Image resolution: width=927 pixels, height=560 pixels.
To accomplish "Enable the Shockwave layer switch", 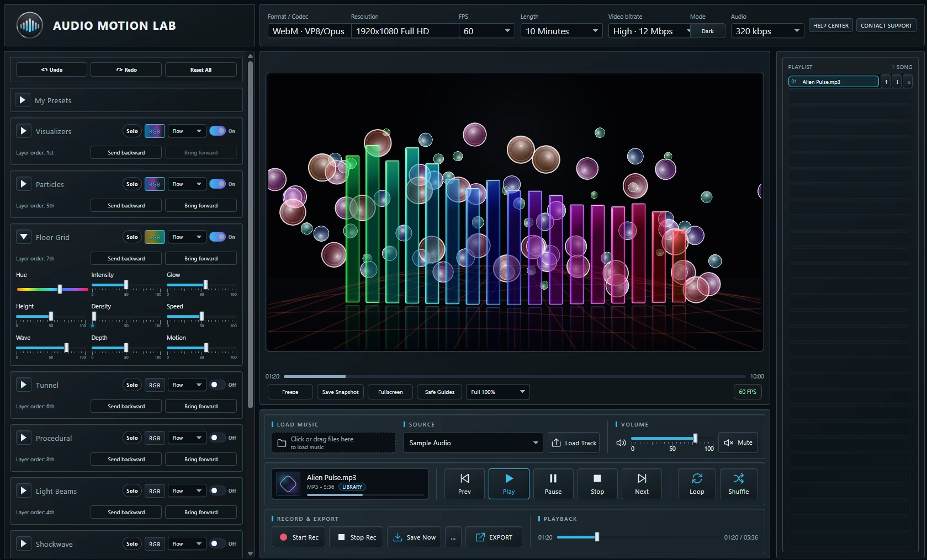I will coord(218,544).
